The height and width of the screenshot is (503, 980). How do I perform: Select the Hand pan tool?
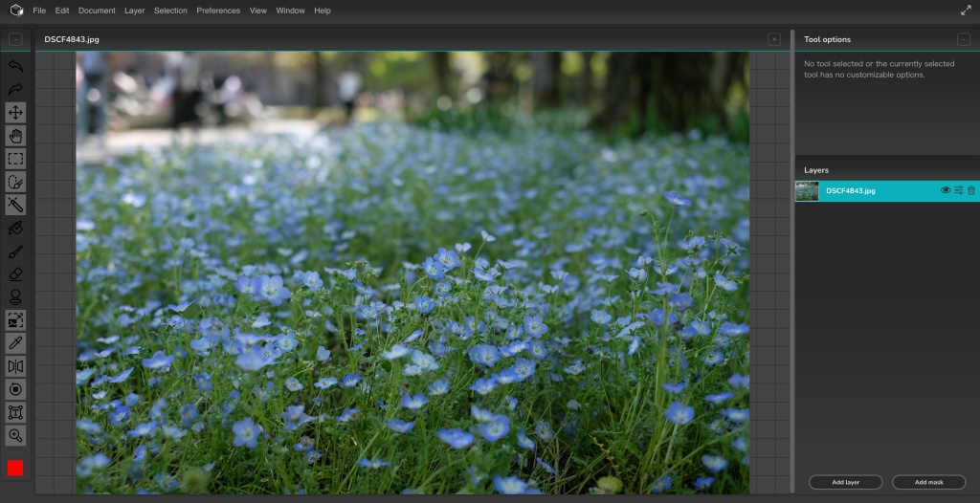[15, 136]
